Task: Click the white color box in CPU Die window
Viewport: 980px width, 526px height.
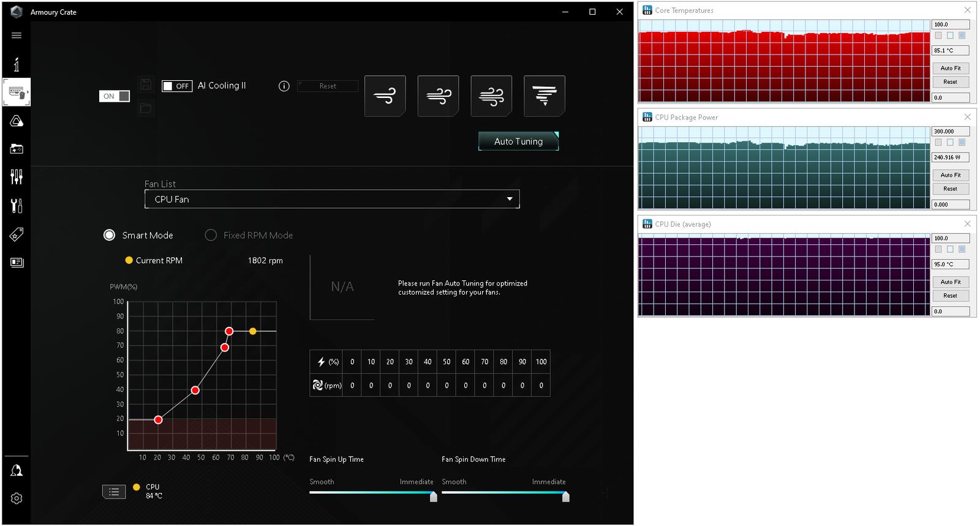Action: 950,249
